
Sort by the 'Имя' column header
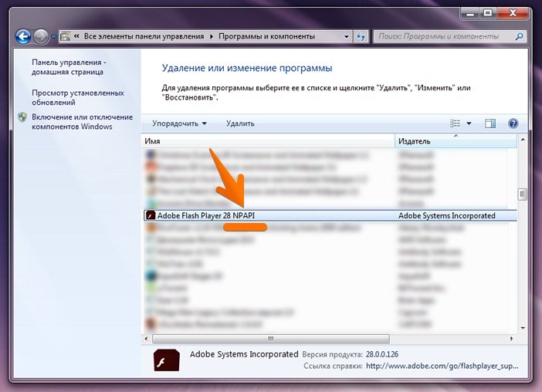pos(268,141)
